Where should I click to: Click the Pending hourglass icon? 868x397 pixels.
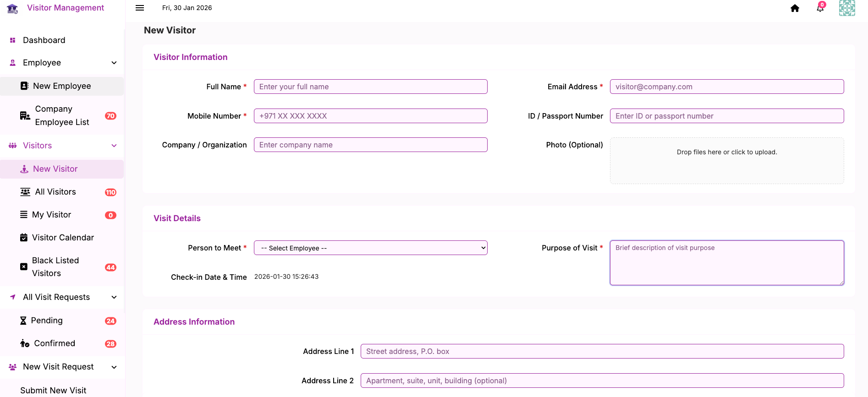point(23,321)
